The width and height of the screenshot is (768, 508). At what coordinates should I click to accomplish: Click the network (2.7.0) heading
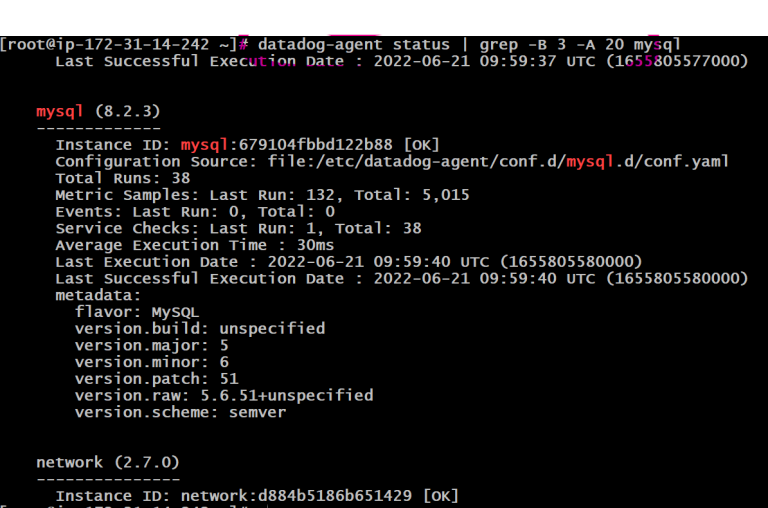(x=108, y=462)
